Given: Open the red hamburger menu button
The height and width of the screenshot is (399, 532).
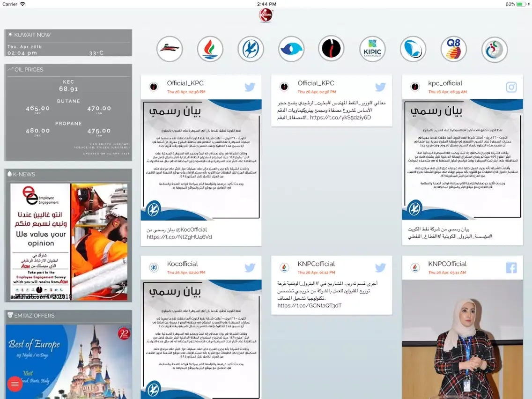Looking at the screenshot, I should [x=15, y=384].
